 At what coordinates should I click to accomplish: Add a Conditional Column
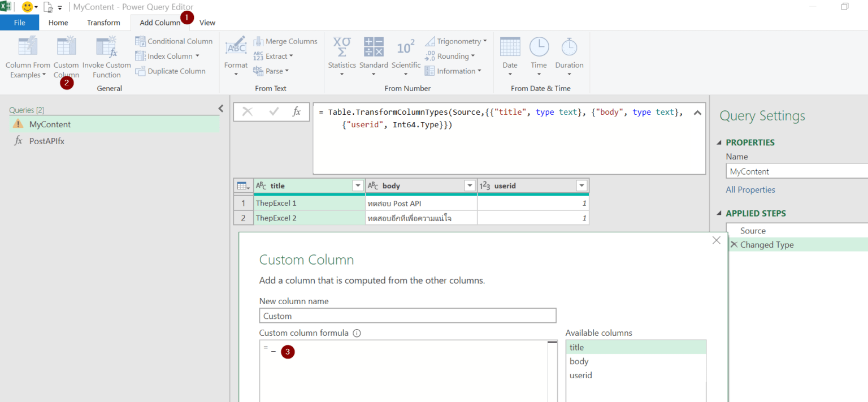174,41
